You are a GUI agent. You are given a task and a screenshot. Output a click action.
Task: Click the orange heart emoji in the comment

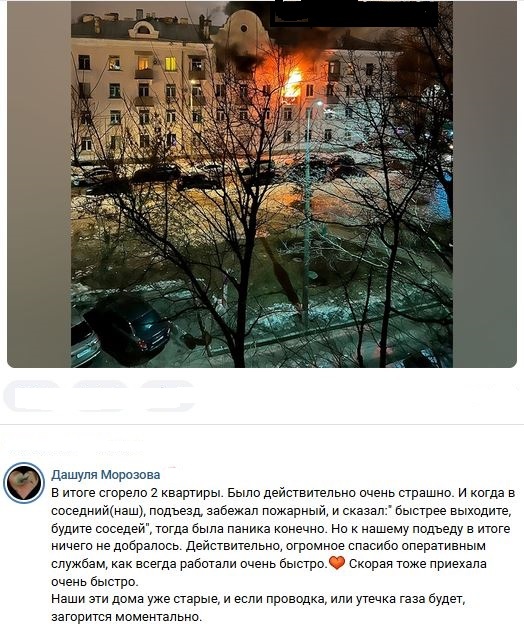[337, 563]
